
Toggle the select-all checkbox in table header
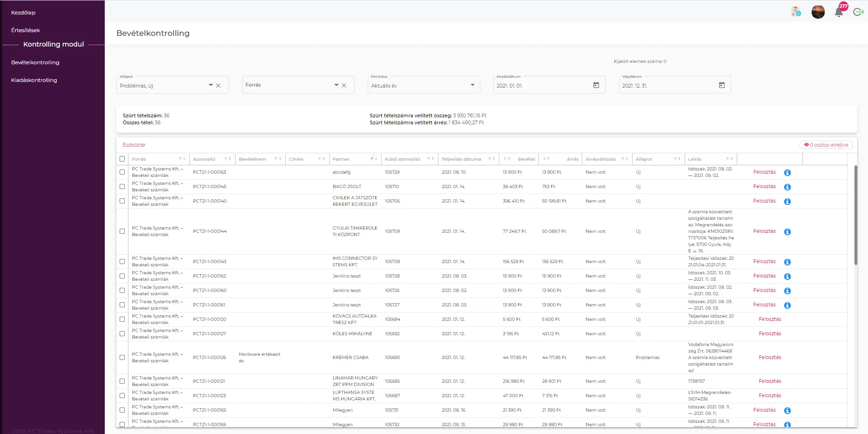click(122, 159)
